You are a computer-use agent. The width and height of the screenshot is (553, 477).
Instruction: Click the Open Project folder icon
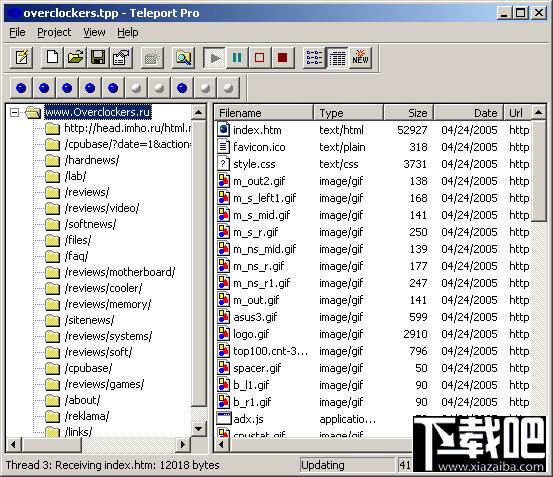(75, 57)
